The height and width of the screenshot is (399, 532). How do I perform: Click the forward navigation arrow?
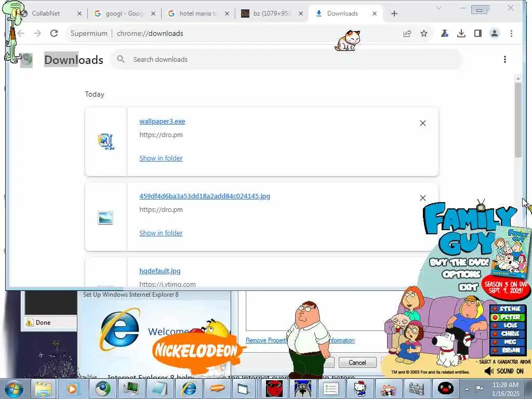(37, 33)
